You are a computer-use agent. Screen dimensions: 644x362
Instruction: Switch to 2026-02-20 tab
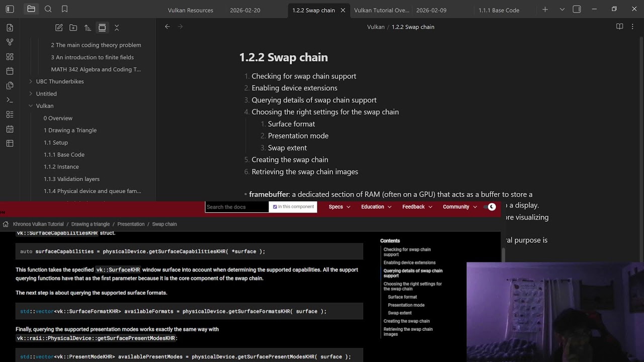pos(245,10)
